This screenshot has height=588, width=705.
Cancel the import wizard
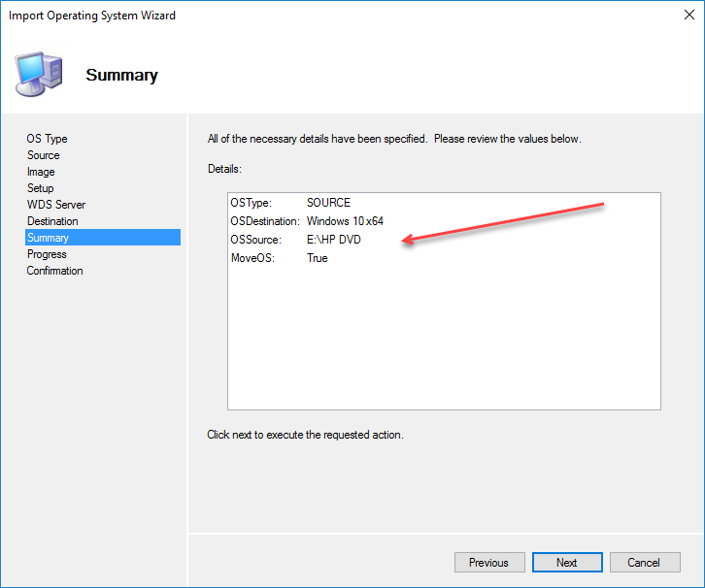click(x=643, y=563)
